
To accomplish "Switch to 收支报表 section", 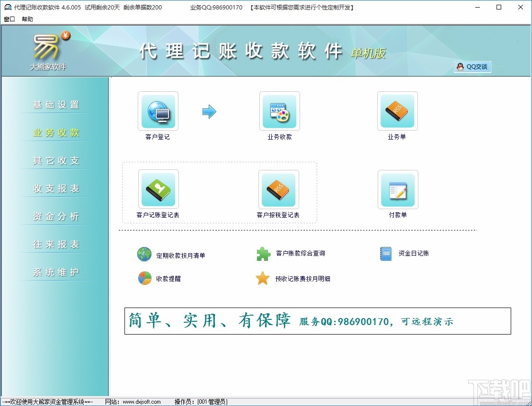I will 55,188.
